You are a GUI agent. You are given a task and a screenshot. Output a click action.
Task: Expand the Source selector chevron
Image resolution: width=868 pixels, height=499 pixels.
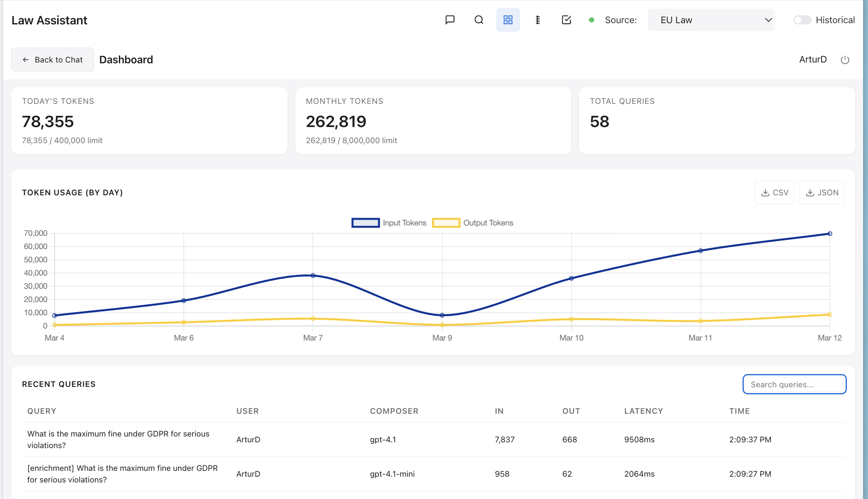[768, 19]
